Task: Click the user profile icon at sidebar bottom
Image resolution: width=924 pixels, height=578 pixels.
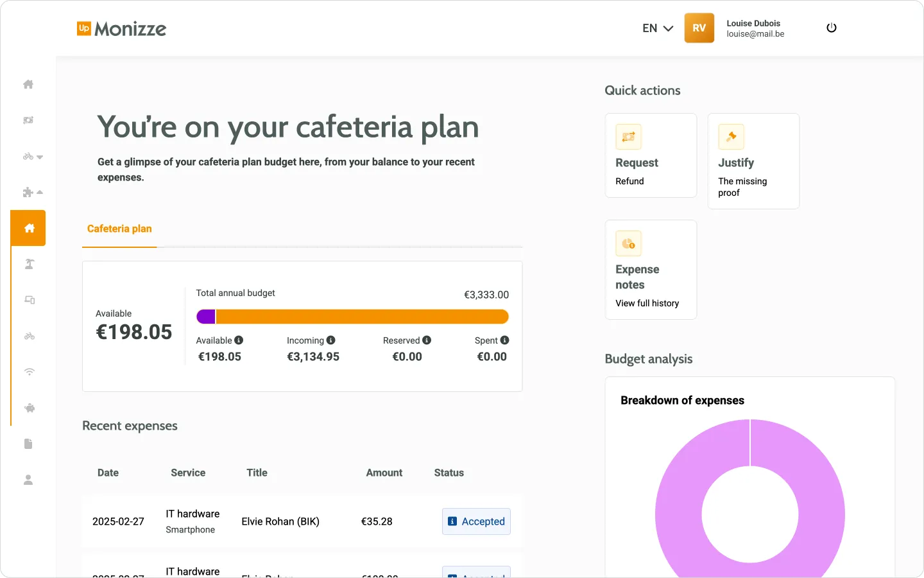Action: point(28,479)
